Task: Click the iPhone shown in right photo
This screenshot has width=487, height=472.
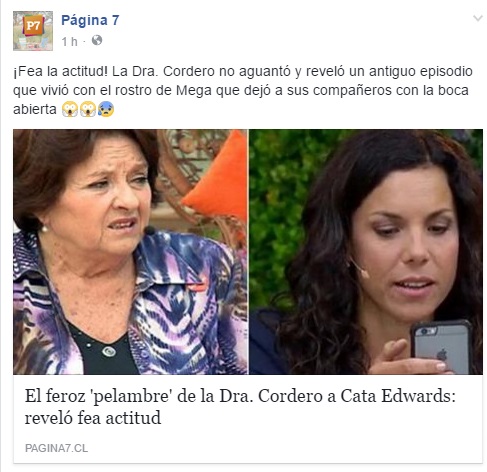Action: click(x=441, y=347)
